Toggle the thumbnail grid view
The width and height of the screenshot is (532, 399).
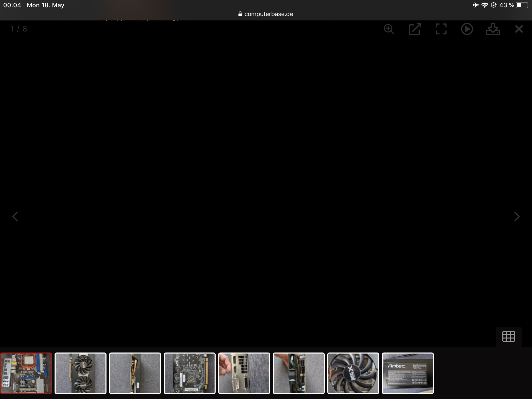point(508,336)
